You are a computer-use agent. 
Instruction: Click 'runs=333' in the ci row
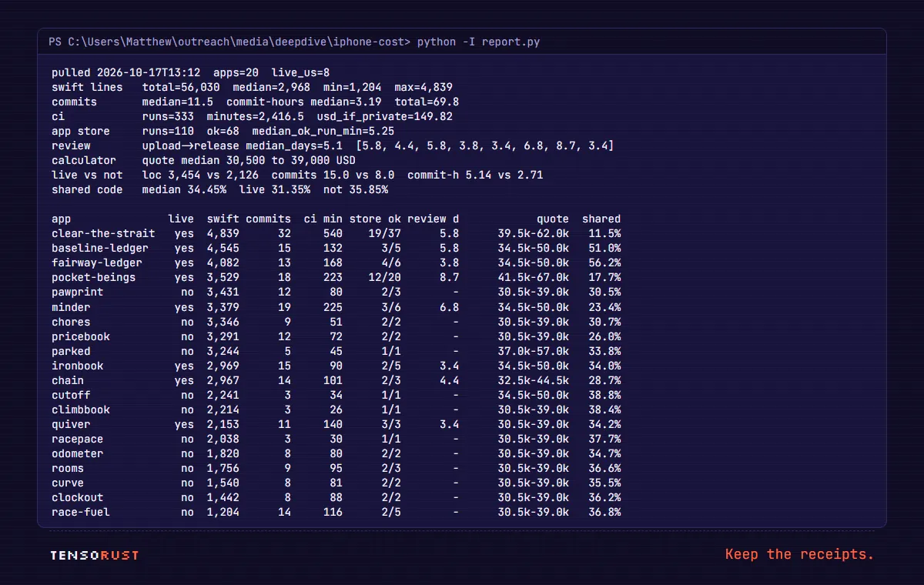pyautogui.click(x=168, y=116)
